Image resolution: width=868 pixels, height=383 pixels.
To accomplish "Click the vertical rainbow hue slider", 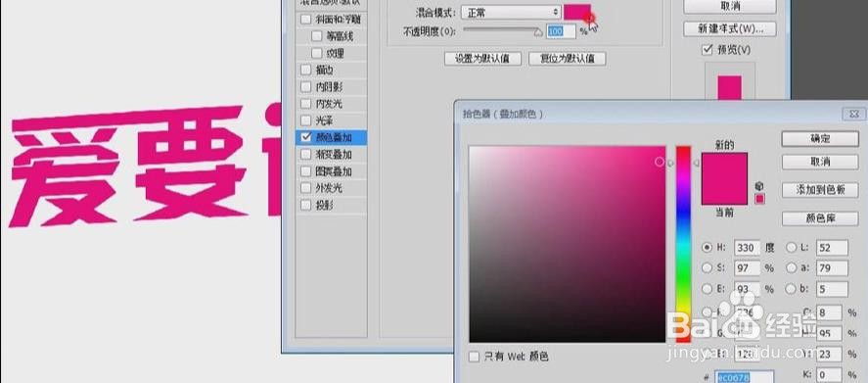I will 683,244.
